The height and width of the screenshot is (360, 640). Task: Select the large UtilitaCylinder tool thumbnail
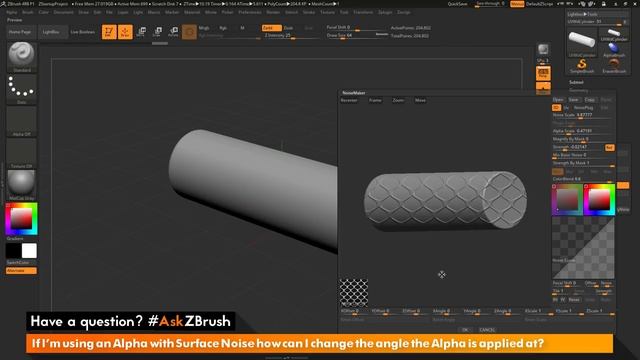[x=582, y=43]
